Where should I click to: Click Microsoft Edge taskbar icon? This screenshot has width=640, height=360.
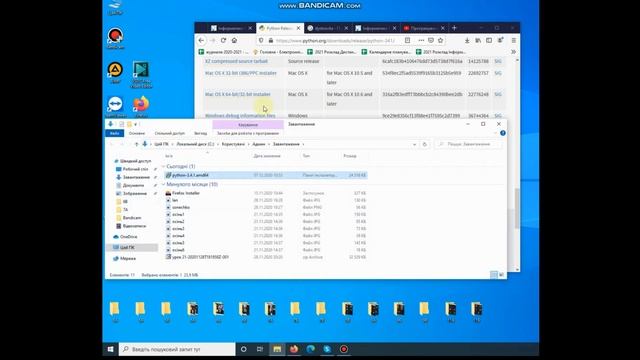tap(311, 349)
